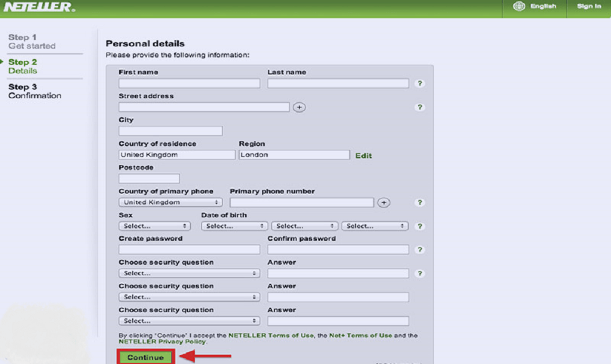The width and height of the screenshot is (611, 364).
Task: Click the globe language icon
Action: [x=519, y=7]
